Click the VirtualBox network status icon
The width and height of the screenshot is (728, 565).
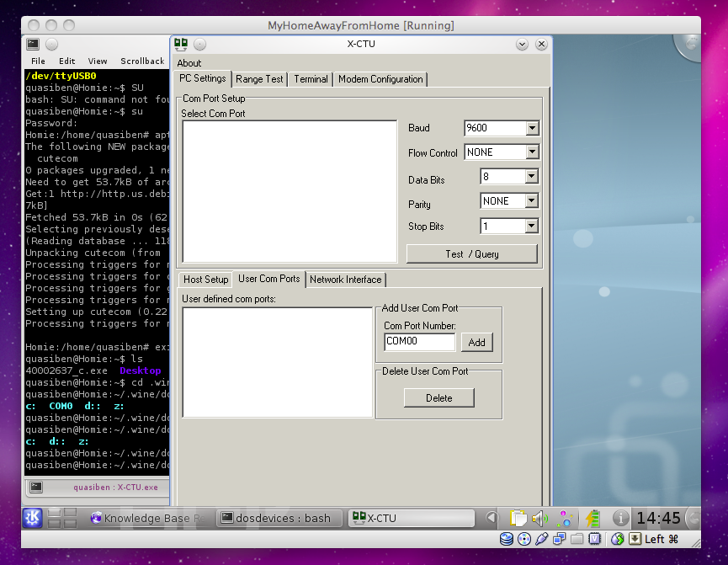[x=559, y=539]
